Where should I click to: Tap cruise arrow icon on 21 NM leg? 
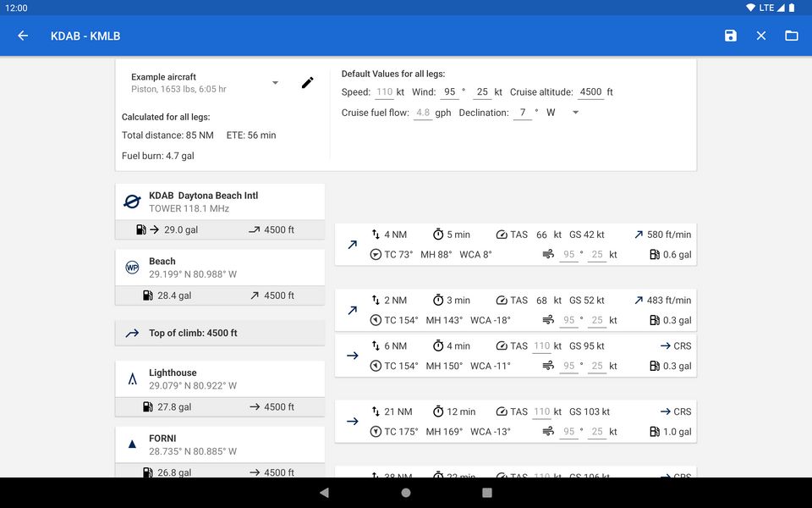click(x=353, y=422)
